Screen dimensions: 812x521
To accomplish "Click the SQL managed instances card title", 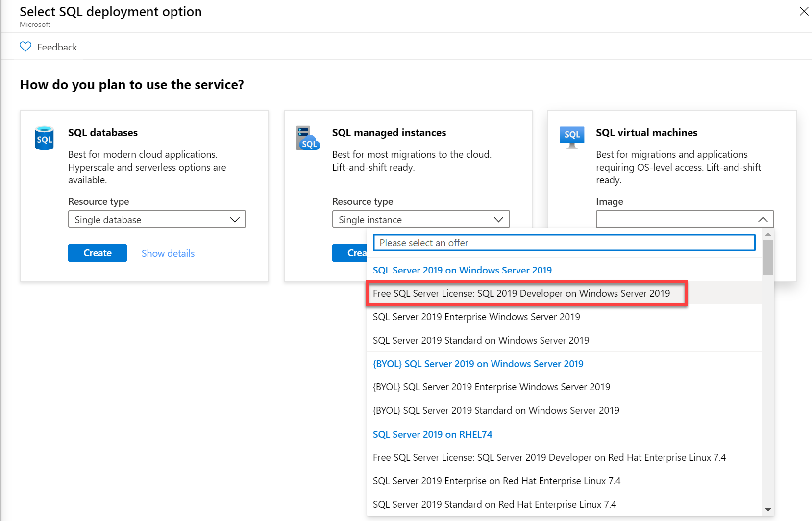I will click(x=389, y=133).
